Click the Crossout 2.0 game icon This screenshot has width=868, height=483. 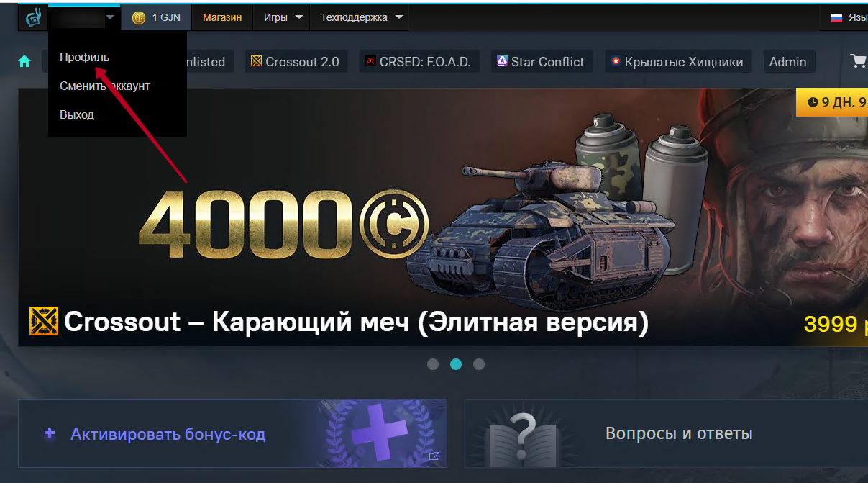click(256, 62)
